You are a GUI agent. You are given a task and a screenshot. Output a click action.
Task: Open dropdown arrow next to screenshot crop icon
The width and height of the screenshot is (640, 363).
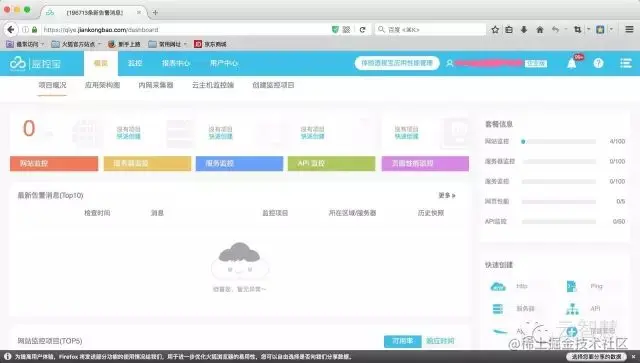coord(588,29)
